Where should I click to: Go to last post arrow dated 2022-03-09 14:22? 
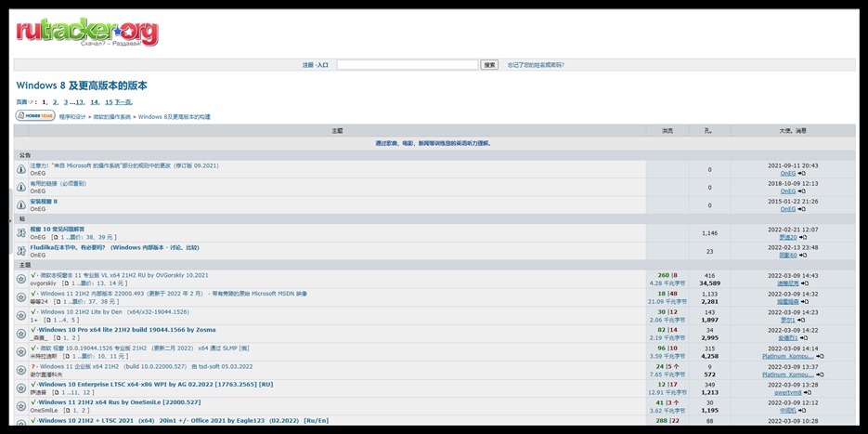click(805, 338)
